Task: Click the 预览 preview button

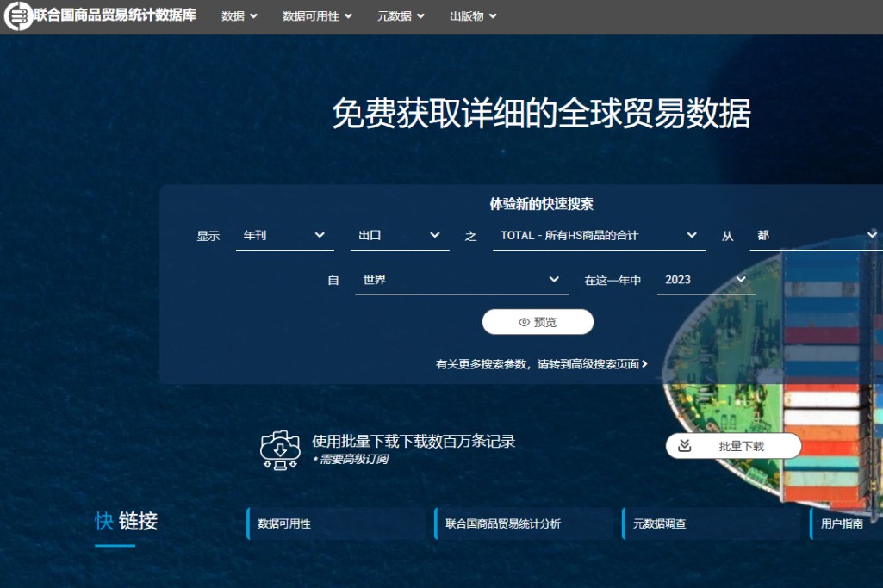Action: tap(538, 321)
